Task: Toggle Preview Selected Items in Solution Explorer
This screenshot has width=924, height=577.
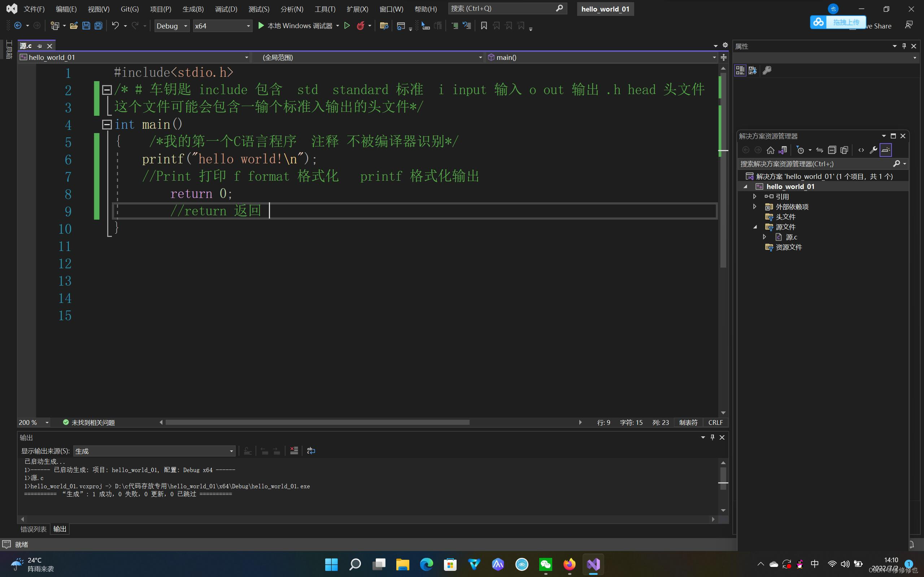Action: coord(886,150)
